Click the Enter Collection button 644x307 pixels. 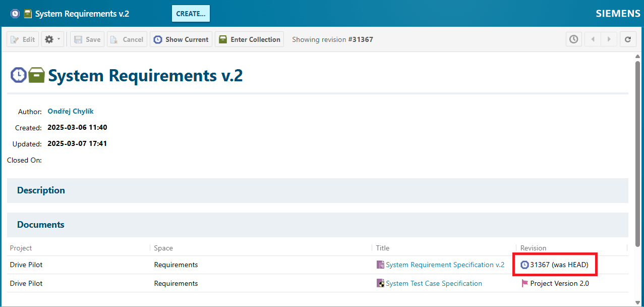tap(250, 39)
